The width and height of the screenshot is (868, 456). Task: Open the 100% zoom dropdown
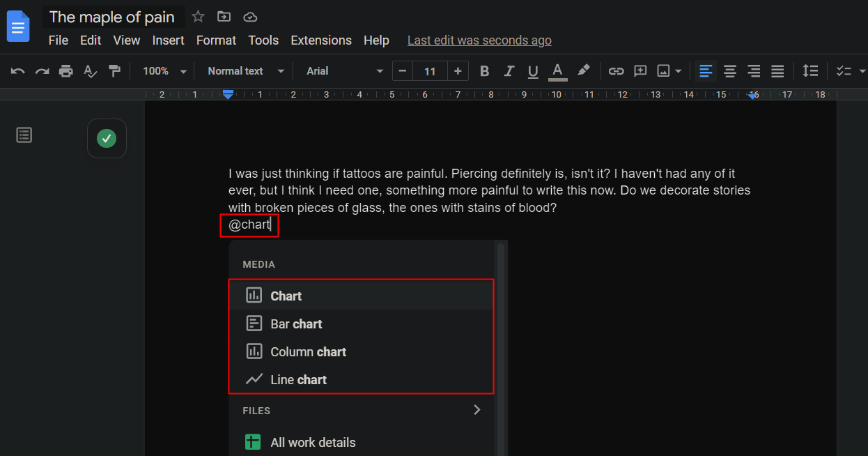tap(164, 71)
